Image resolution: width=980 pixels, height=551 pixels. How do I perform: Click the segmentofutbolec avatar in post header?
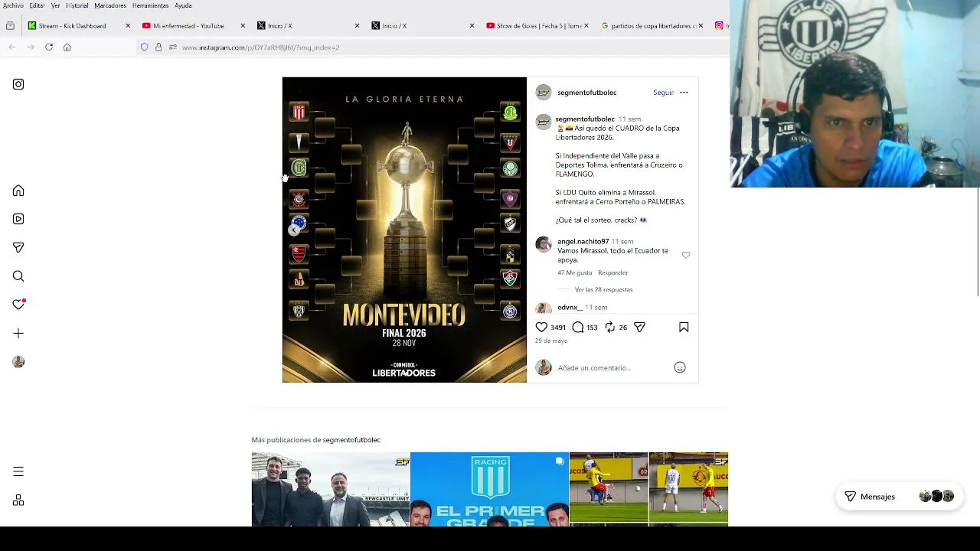tap(544, 93)
